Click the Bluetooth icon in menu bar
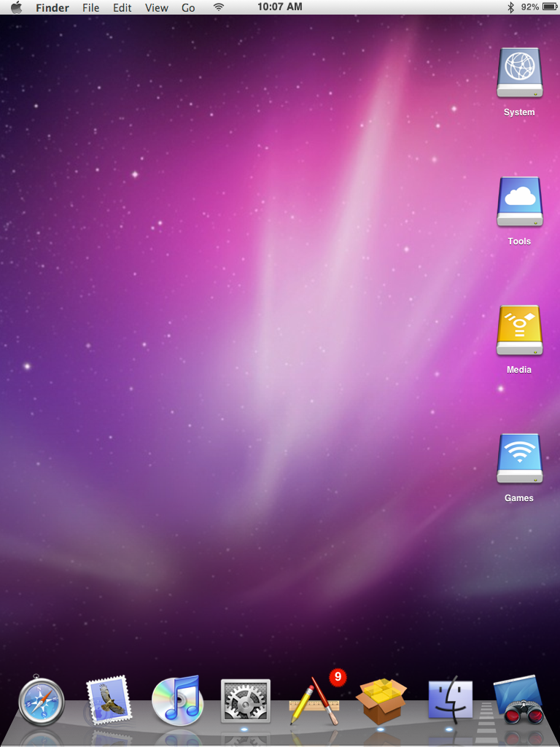Screen dimensions: 560x747 coord(511,7)
